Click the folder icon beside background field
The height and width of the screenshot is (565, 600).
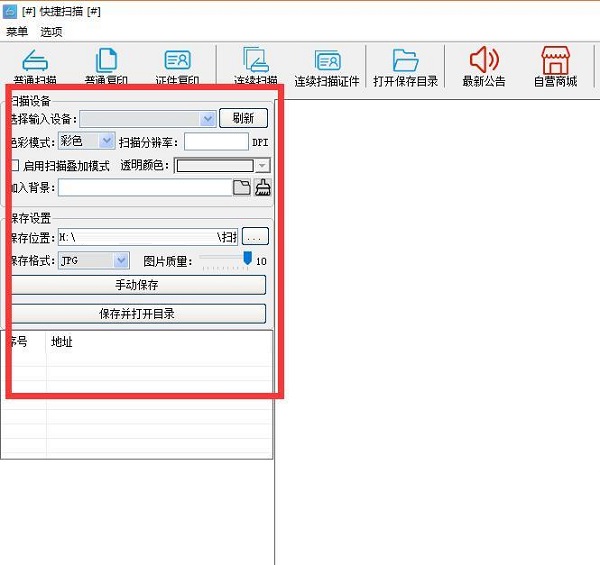click(x=242, y=188)
